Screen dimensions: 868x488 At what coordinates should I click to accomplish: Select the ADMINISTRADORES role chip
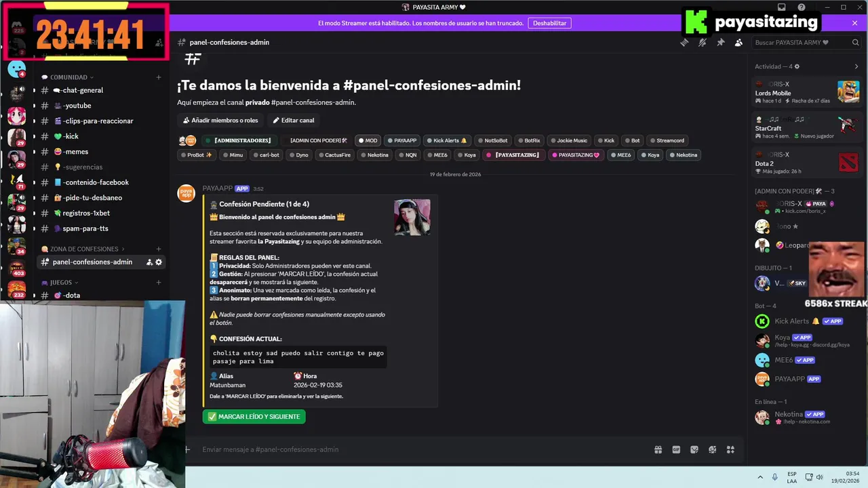click(239, 140)
